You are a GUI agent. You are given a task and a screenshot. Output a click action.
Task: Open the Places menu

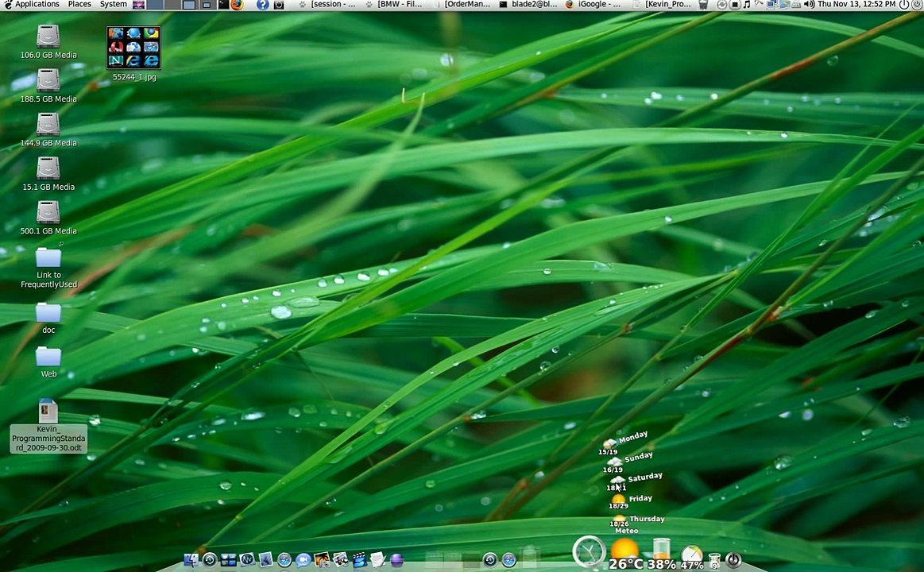(x=79, y=4)
